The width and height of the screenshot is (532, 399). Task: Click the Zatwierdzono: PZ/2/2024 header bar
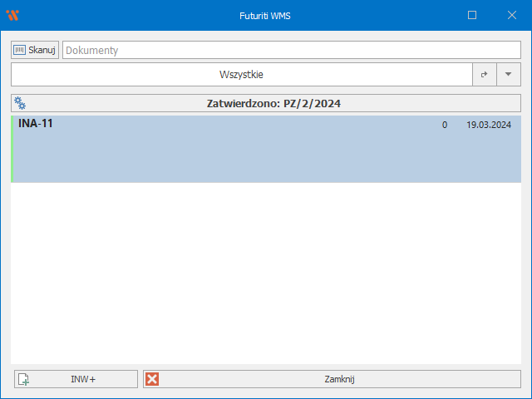click(274, 104)
